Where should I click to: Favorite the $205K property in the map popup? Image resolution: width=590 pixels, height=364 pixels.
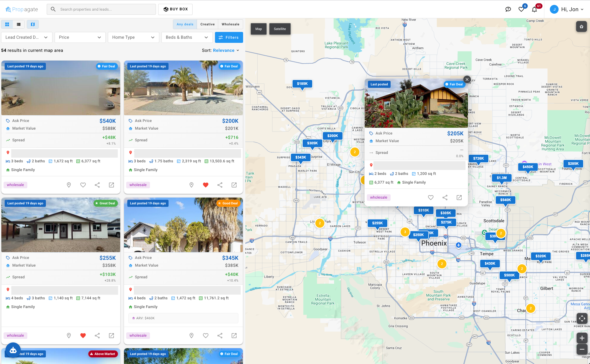coord(431,197)
